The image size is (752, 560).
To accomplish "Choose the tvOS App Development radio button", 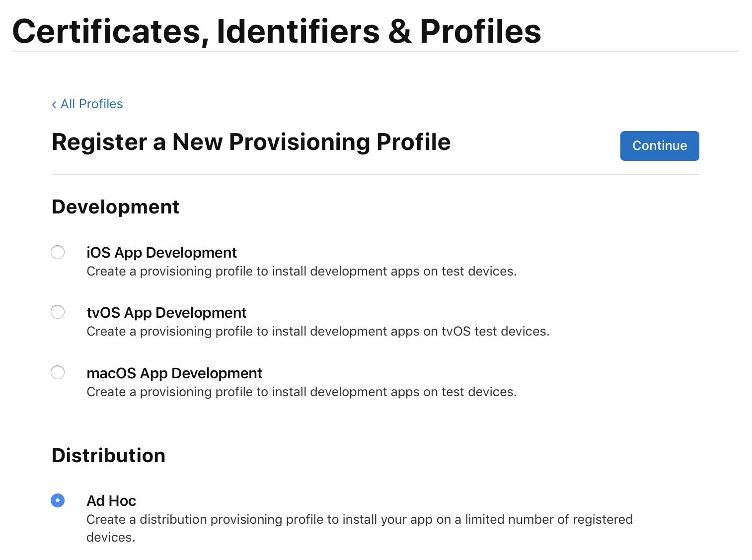I will [x=58, y=312].
